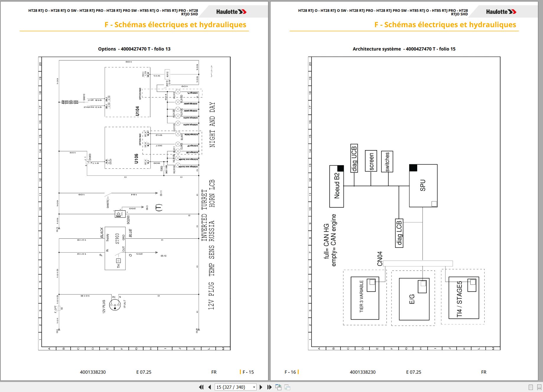This screenshot has height=392, width=543.
Task: Open the page number dropdown arrow
Action: pos(254,387)
